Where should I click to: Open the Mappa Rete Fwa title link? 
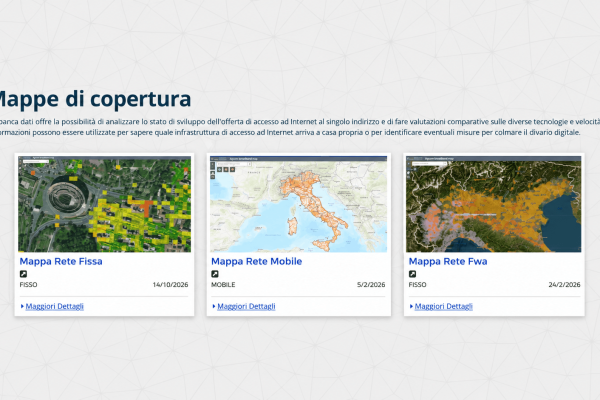pos(448,261)
